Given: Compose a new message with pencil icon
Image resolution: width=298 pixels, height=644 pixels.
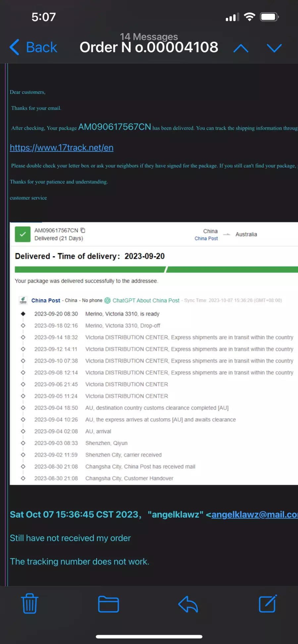Looking at the screenshot, I should (x=268, y=603).
